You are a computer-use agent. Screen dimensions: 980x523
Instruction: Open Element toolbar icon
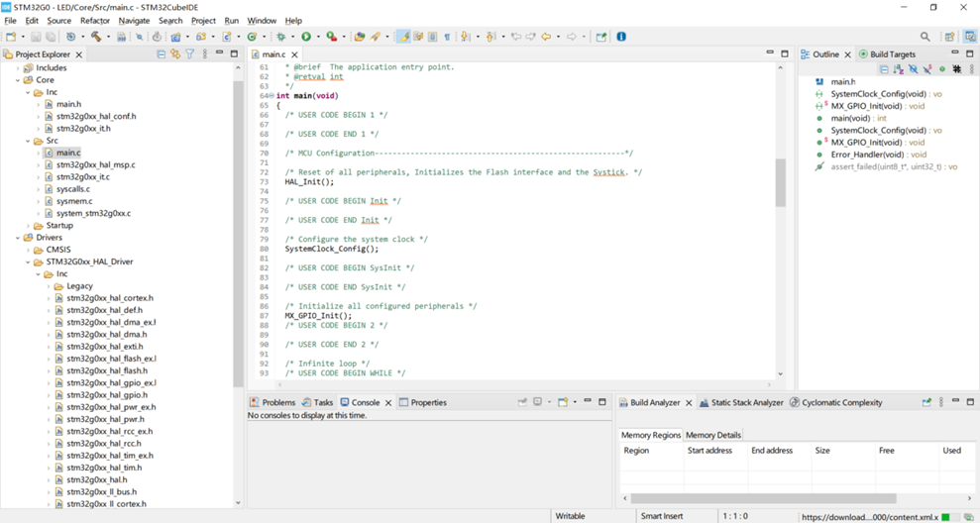[x=360, y=37]
